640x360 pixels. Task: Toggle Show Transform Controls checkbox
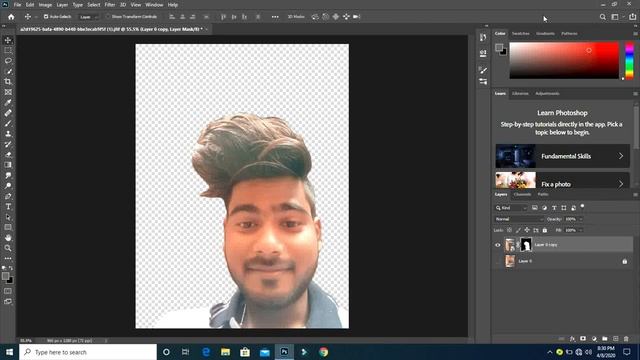[108, 17]
